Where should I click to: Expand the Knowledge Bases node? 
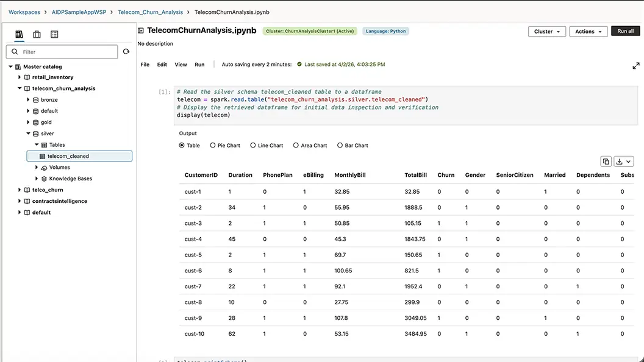tap(37, 179)
